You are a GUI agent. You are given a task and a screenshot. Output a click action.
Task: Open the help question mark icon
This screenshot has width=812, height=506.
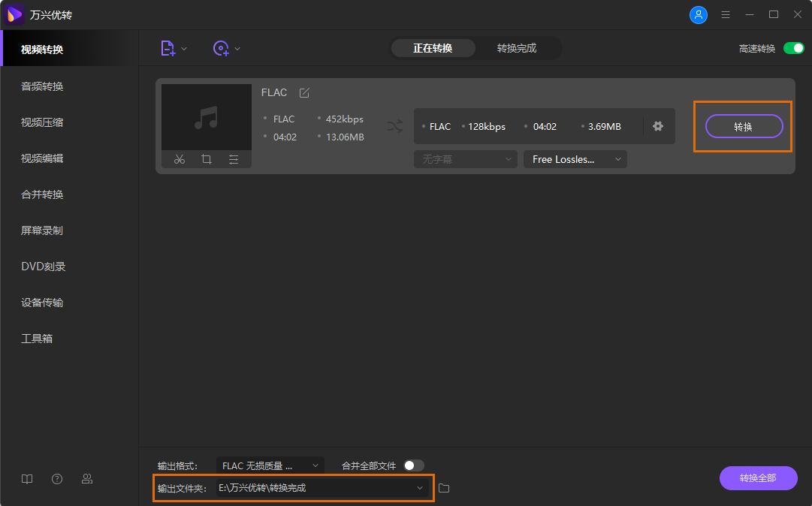[x=57, y=479]
